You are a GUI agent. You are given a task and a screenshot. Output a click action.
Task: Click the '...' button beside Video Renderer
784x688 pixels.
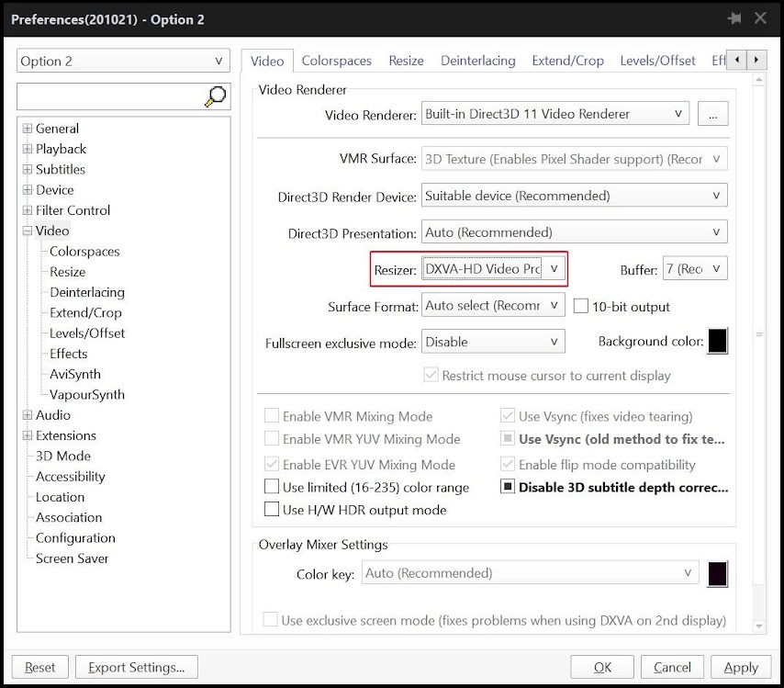tap(713, 113)
